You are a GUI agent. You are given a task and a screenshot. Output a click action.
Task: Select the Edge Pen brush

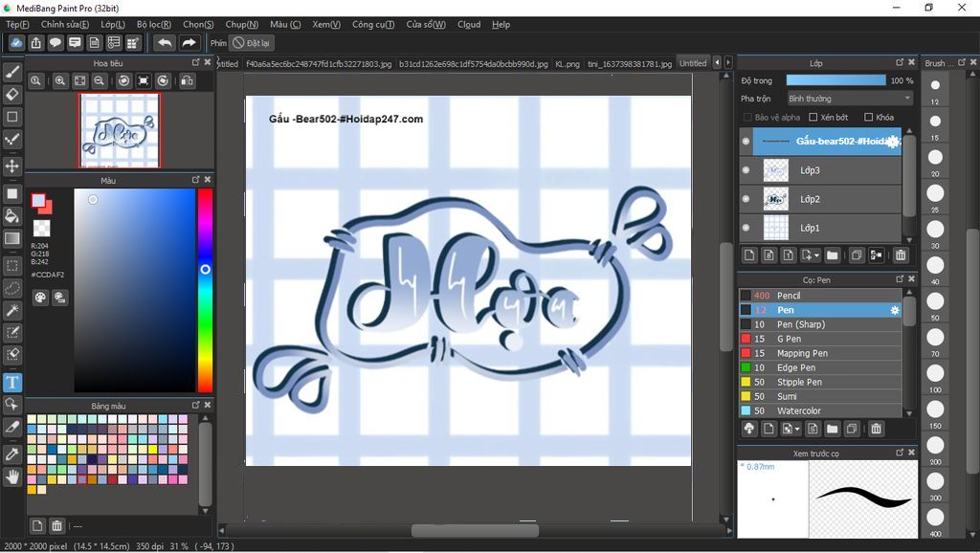click(x=821, y=367)
